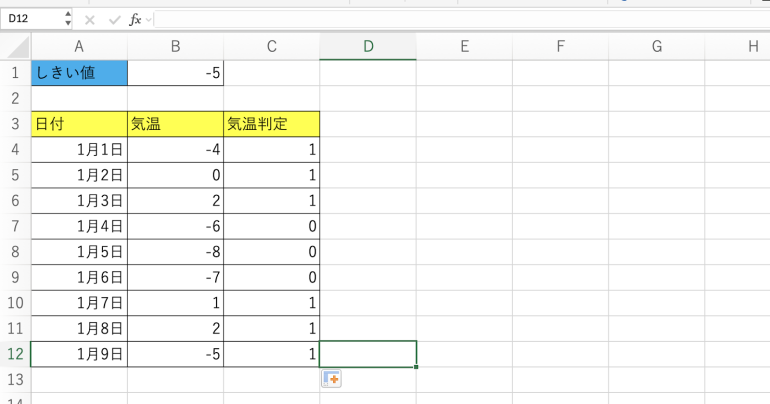Open the insert function fx button
Viewport: 770px width, 404px height.
pos(135,20)
